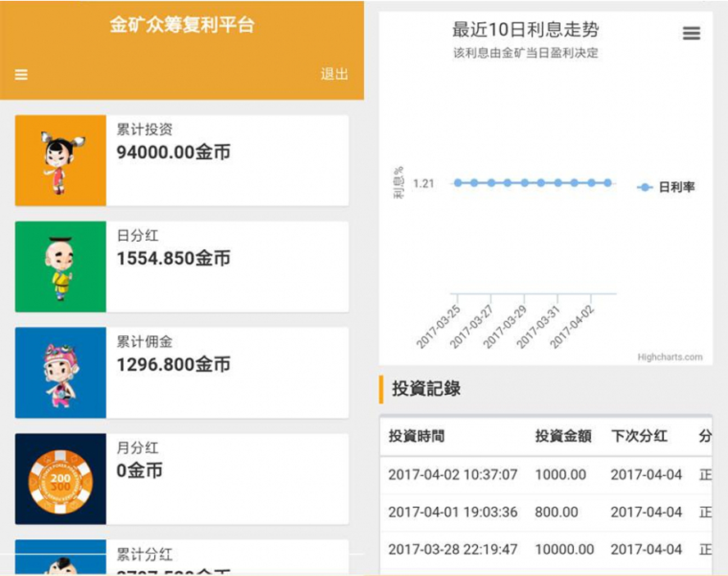This screenshot has height=576, width=728.
Task: Click the 2017-03-29 axis label
Action: click(x=505, y=327)
